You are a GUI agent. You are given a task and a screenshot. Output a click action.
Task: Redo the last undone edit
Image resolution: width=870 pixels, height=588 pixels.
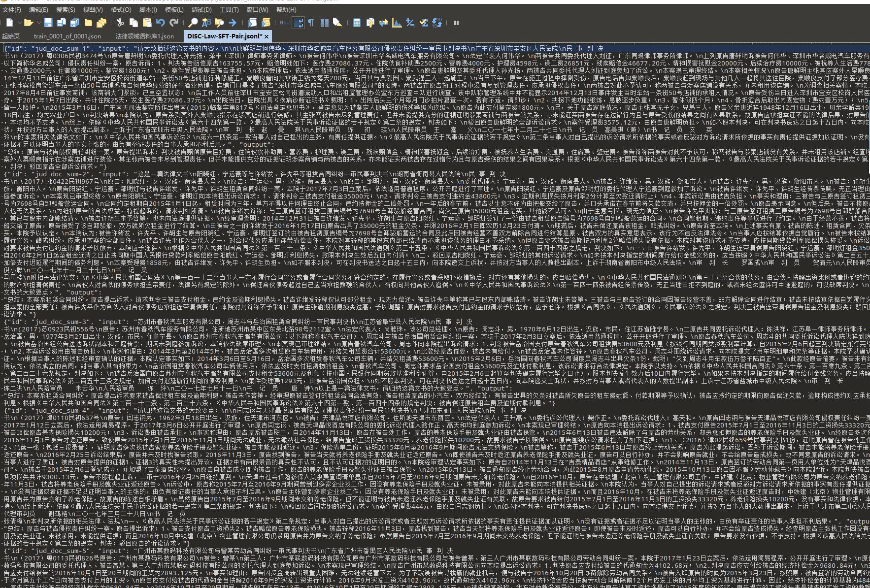(174, 22)
